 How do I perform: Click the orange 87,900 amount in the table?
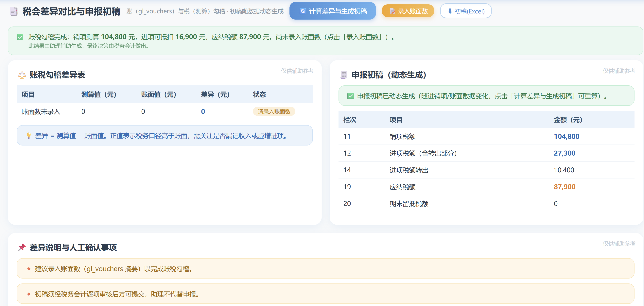coord(565,187)
